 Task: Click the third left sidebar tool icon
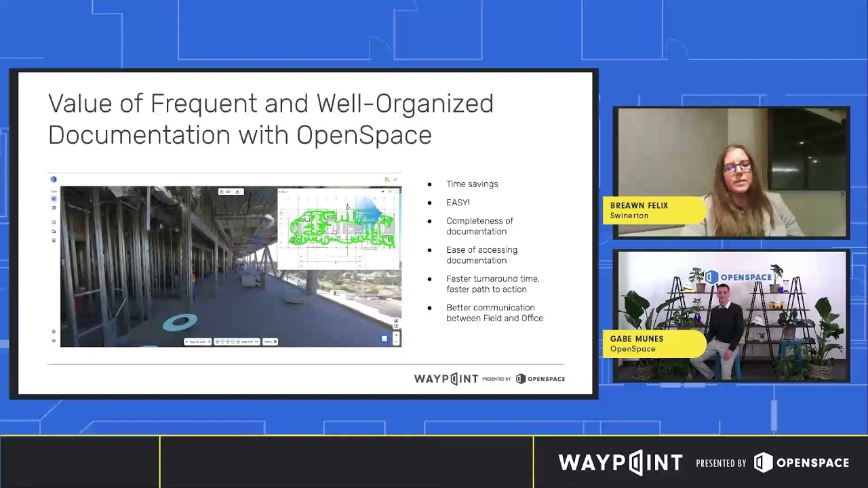(x=54, y=222)
